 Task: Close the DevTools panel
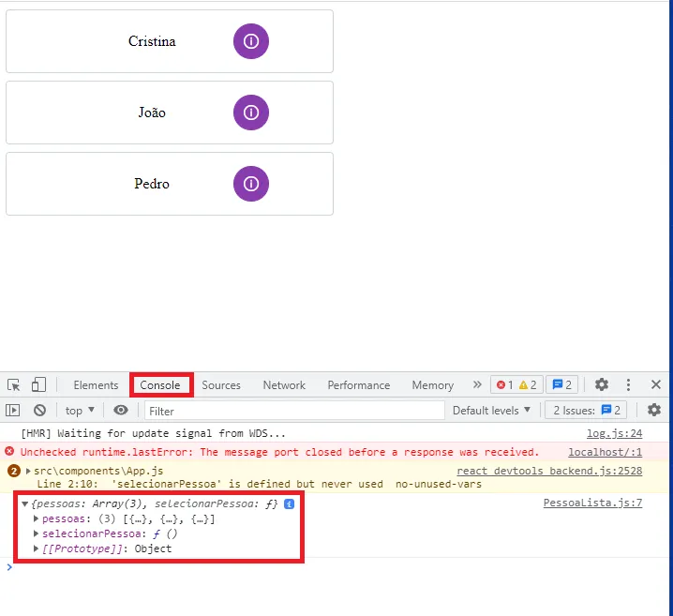[x=656, y=384]
